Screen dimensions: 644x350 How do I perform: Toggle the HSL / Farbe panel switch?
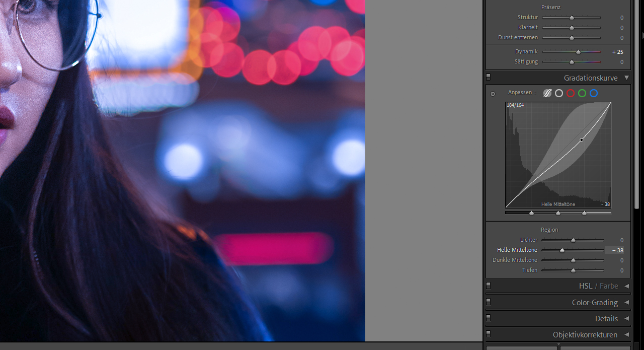click(x=488, y=286)
